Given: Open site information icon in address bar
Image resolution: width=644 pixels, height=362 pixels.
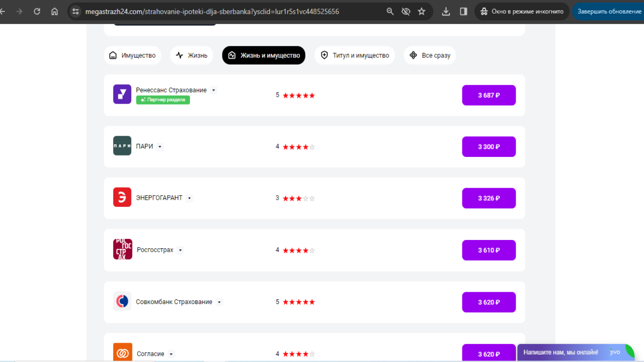Looking at the screenshot, I should (76, 11).
